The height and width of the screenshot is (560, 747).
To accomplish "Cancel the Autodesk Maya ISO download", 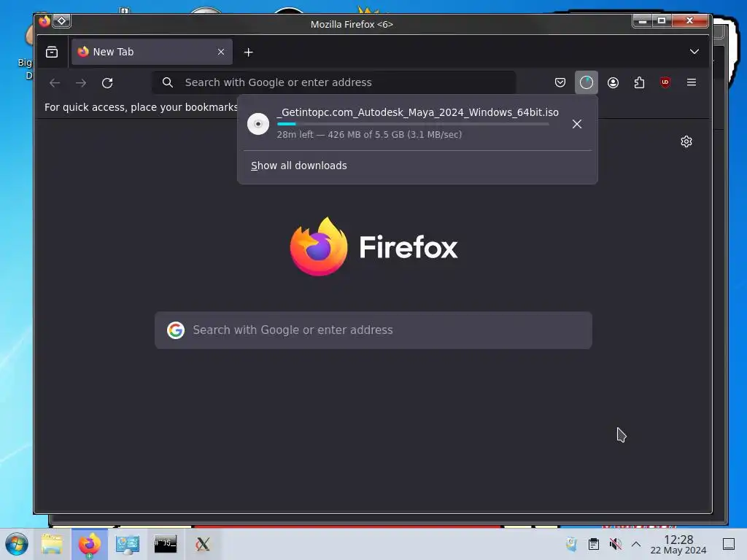I will [576, 124].
